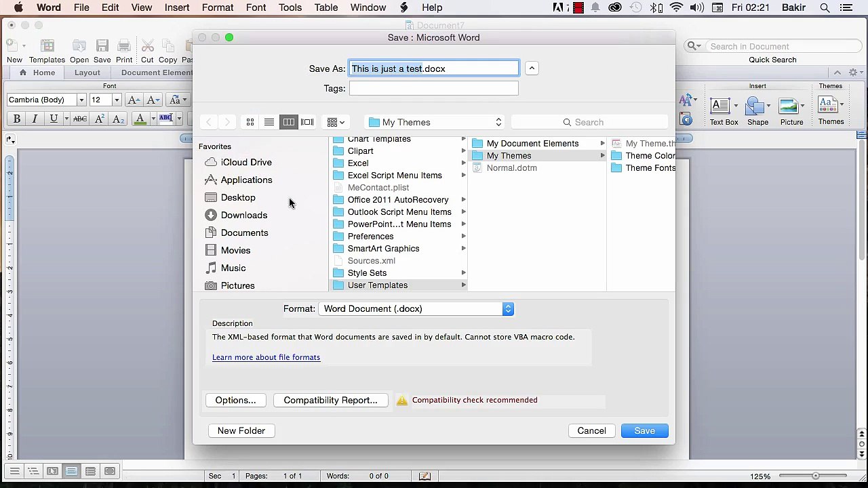Open the Preferences folder

[x=399, y=237]
